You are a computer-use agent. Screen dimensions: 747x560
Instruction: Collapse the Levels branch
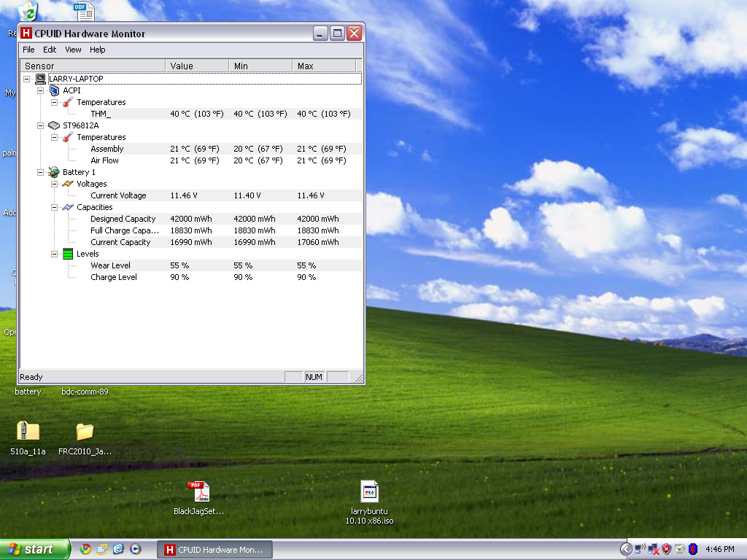click(55, 254)
